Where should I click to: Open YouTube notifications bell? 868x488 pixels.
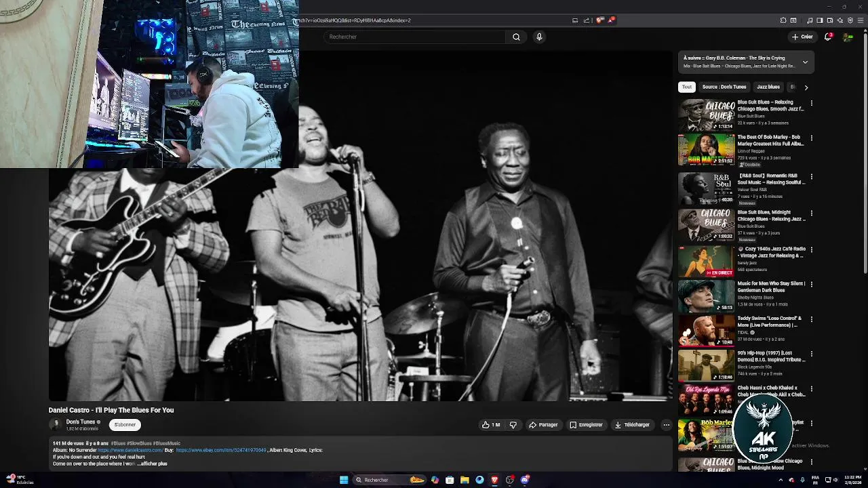pos(828,37)
